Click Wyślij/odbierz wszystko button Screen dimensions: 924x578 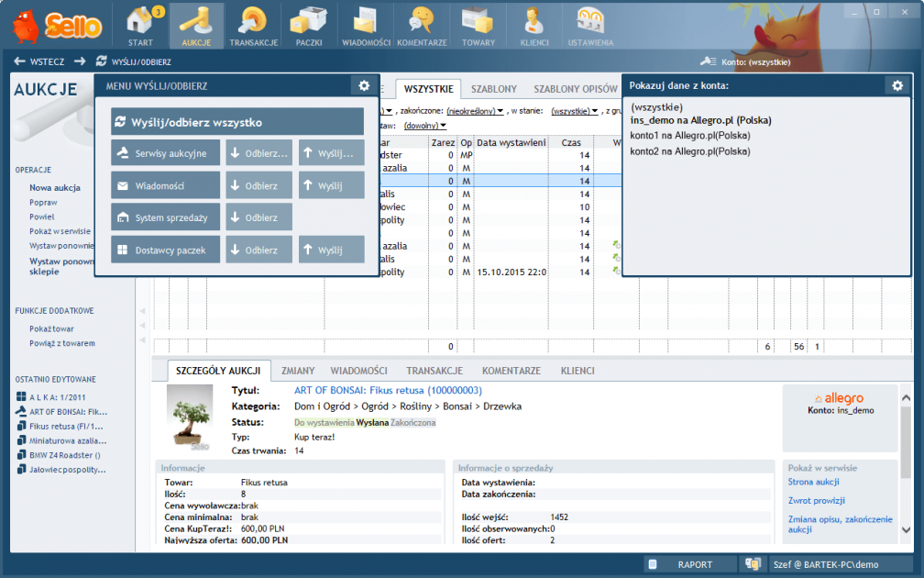coord(237,122)
